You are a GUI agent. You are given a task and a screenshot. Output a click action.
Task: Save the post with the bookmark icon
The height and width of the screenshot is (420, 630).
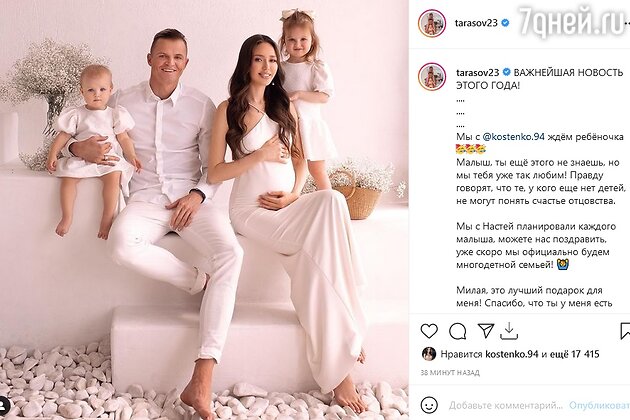[625, 331]
